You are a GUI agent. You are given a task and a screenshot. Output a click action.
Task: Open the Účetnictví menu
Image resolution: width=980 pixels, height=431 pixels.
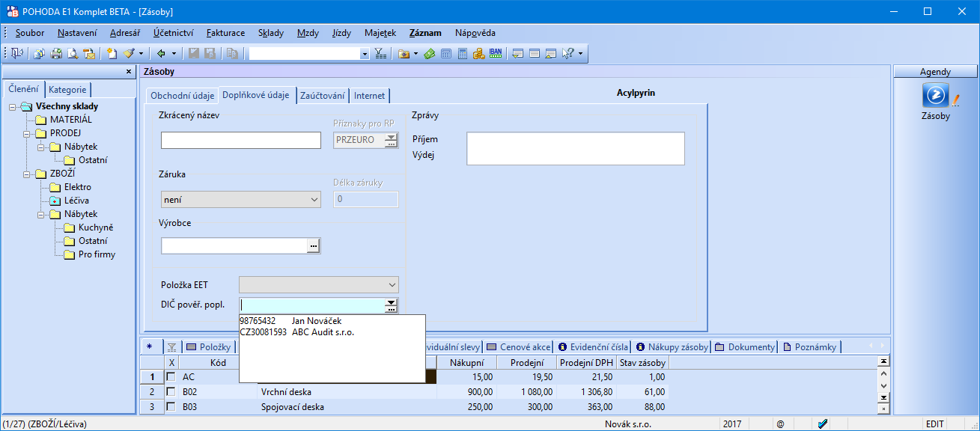(173, 33)
